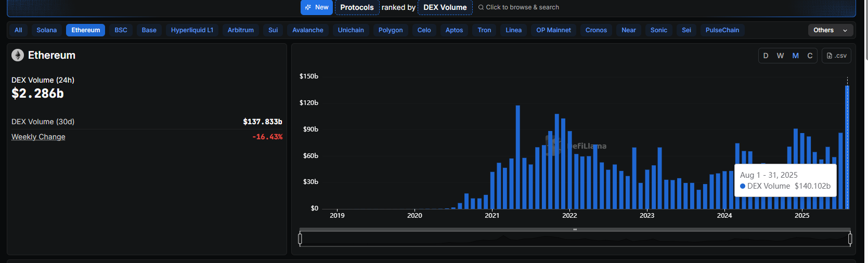Set chart interval to weekly (W)
Image resolution: width=868 pixels, height=263 pixels.
(781, 56)
